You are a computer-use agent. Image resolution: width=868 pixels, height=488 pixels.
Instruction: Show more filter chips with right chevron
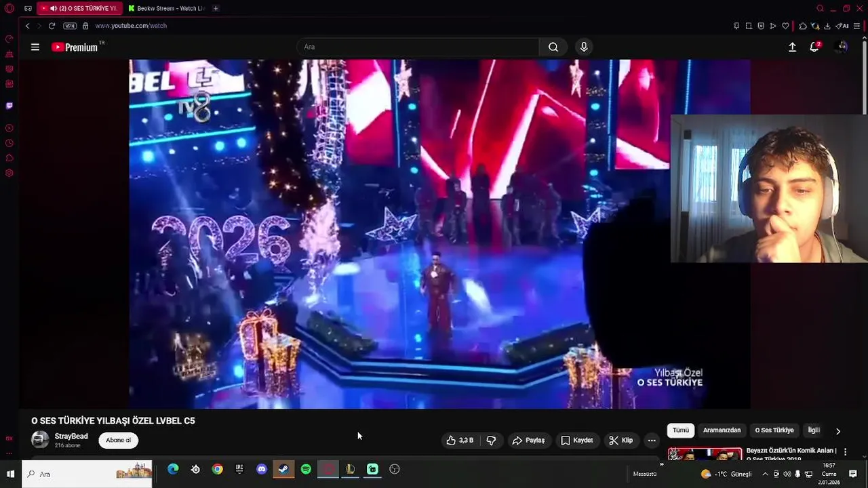click(x=838, y=431)
